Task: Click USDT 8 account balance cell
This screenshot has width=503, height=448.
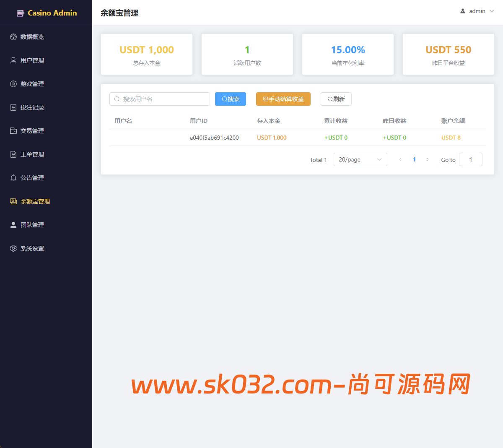Action: (451, 138)
